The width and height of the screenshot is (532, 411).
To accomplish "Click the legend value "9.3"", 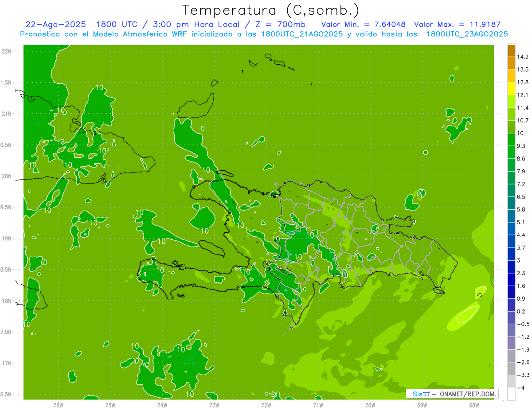I will [521, 146].
